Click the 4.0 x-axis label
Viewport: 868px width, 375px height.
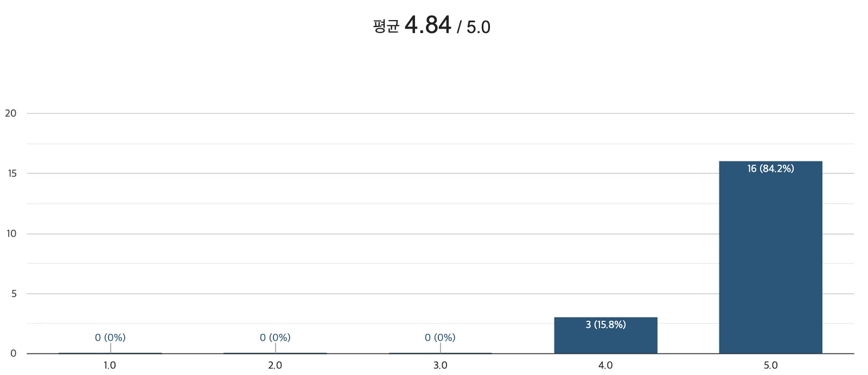(x=605, y=365)
